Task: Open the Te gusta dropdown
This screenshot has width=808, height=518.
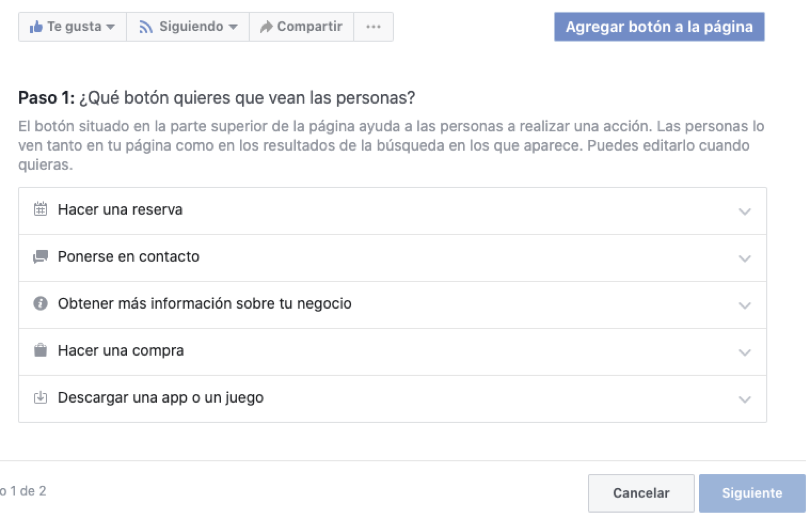Action: click(x=110, y=26)
